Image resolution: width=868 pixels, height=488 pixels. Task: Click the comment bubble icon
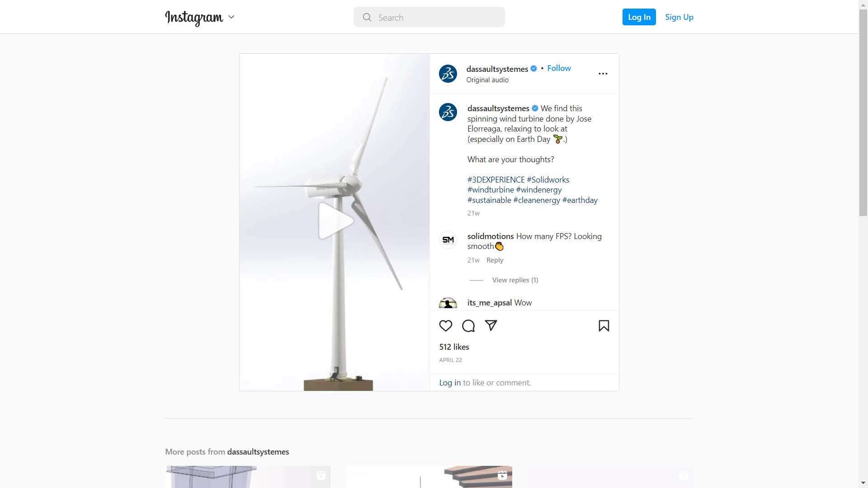pyautogui.click(x=468, y=326)
